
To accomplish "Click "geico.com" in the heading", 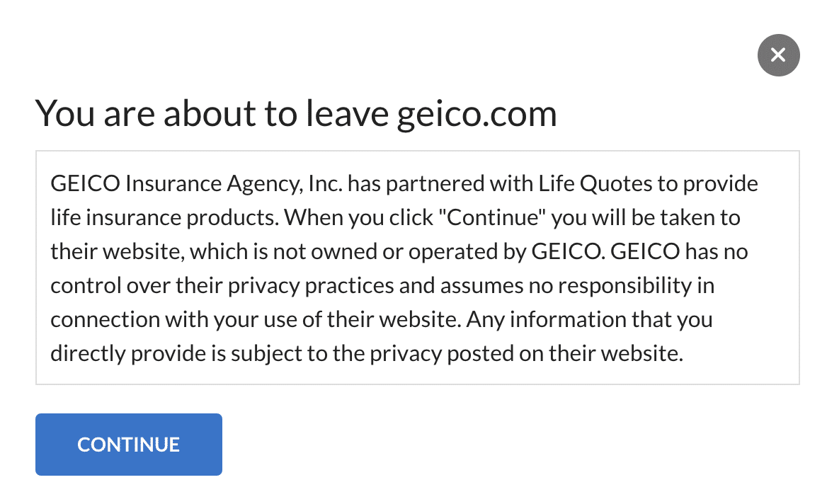I will 477,114.
